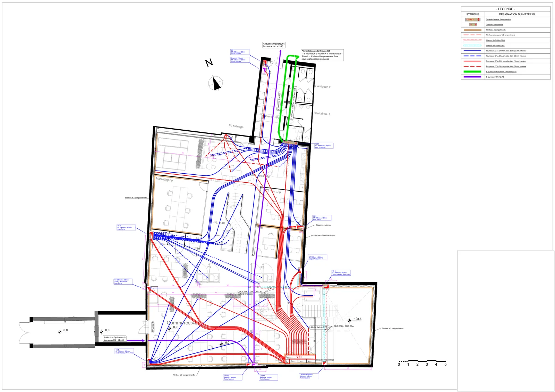Viewport: 555px width, 392px height.
Task: Click the level marker beside -198,5
Action: [349, 320]
